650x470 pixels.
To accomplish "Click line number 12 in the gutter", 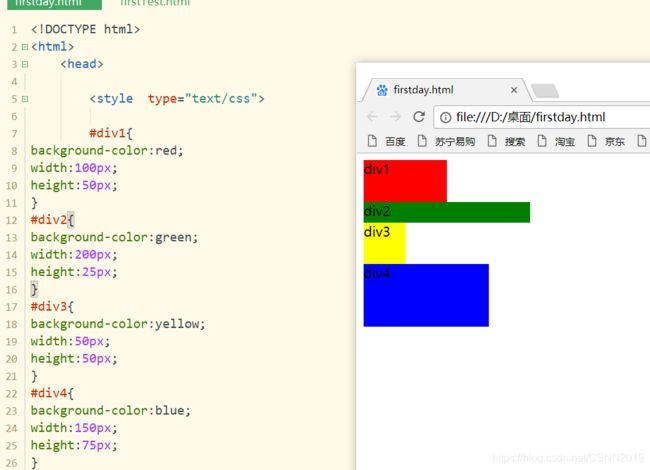I will [13, 220].
